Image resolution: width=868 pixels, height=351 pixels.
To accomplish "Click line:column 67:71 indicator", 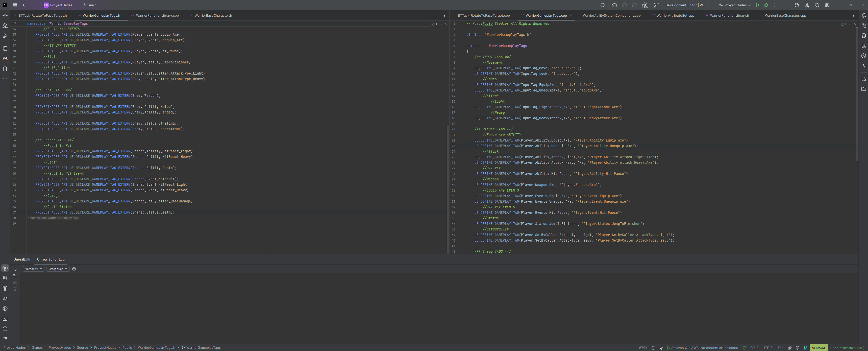I will point(643,348).
